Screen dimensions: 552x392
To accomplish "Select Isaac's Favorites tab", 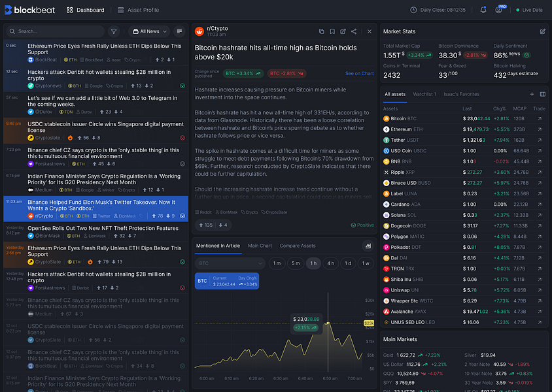I will tap(461, 94).
